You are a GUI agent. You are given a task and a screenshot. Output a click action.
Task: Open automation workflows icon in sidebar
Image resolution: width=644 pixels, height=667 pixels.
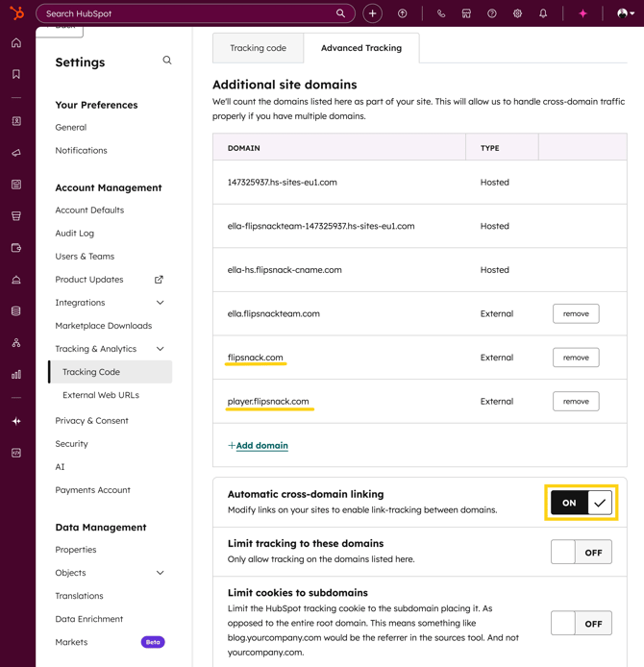[16, 343]
